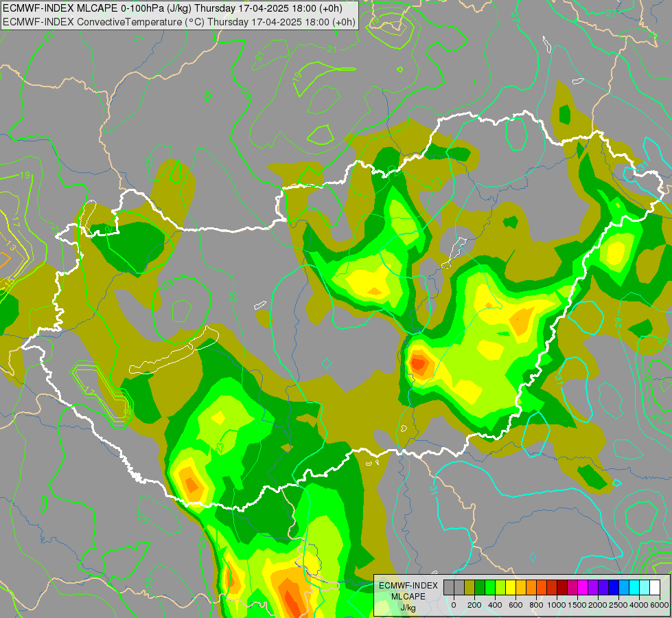
Task: Click the bright green legend swatch
Action: (x=490, y=587)
